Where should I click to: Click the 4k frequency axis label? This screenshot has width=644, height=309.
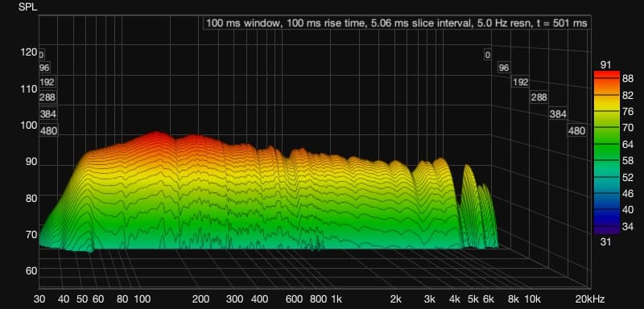point(455,299)
